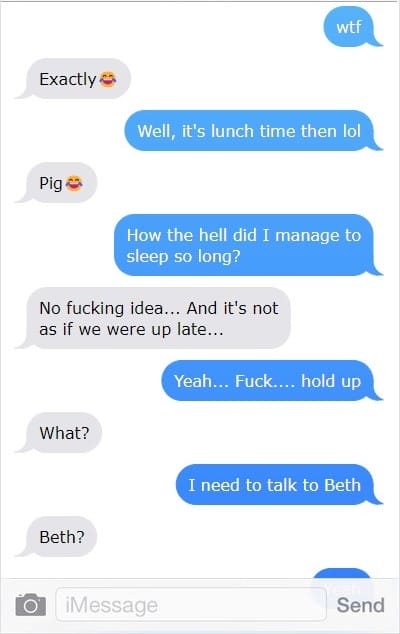Select 'How the hell did I manage' message
400x634 pixels.
tap(246, 245)
